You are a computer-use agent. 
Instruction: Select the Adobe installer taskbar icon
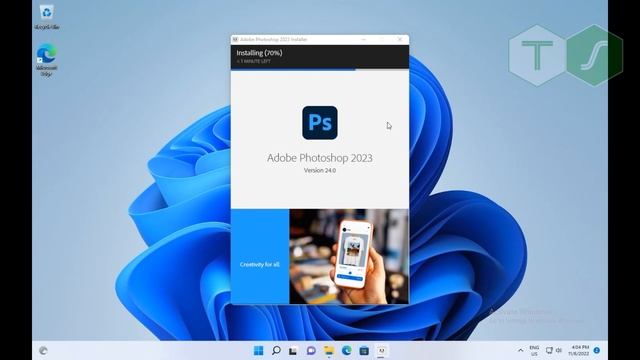[x=381, y=351]
